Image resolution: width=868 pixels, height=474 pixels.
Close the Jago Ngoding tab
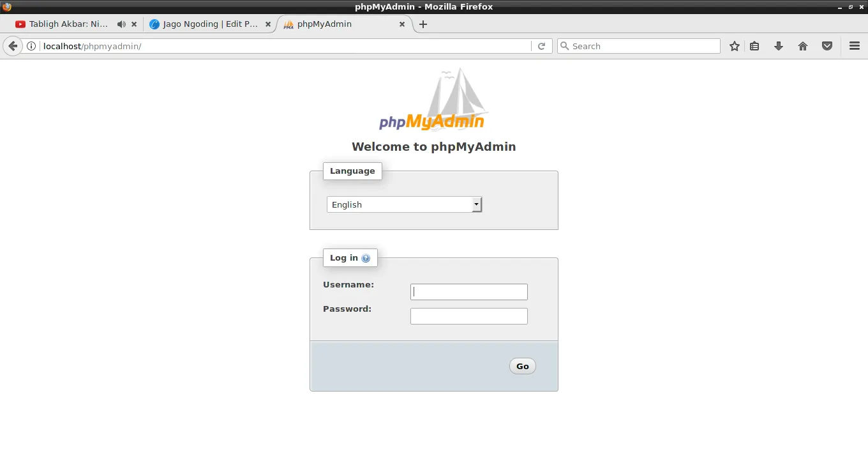pos(268,24)
